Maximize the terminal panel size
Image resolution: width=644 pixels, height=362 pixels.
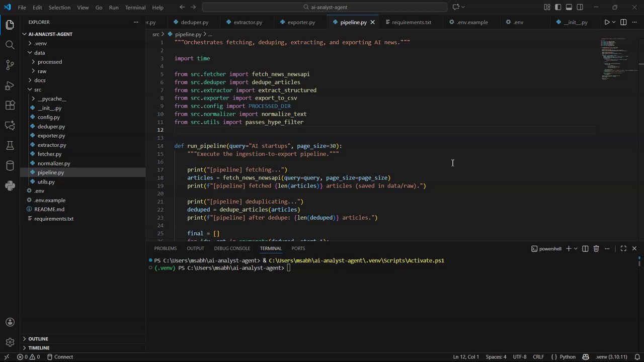click(x=623, y=248)
